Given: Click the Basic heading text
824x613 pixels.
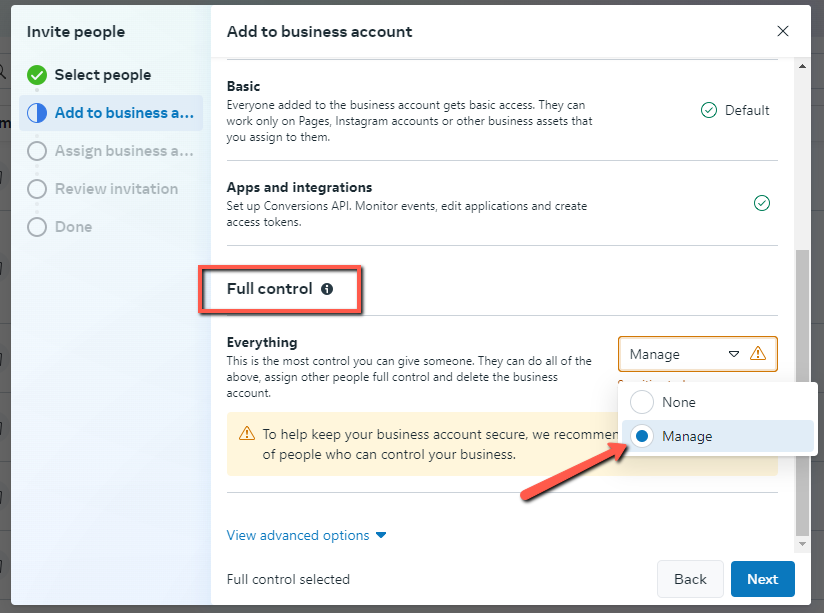Looking at the screenshot, I should [x=243, y=86].
